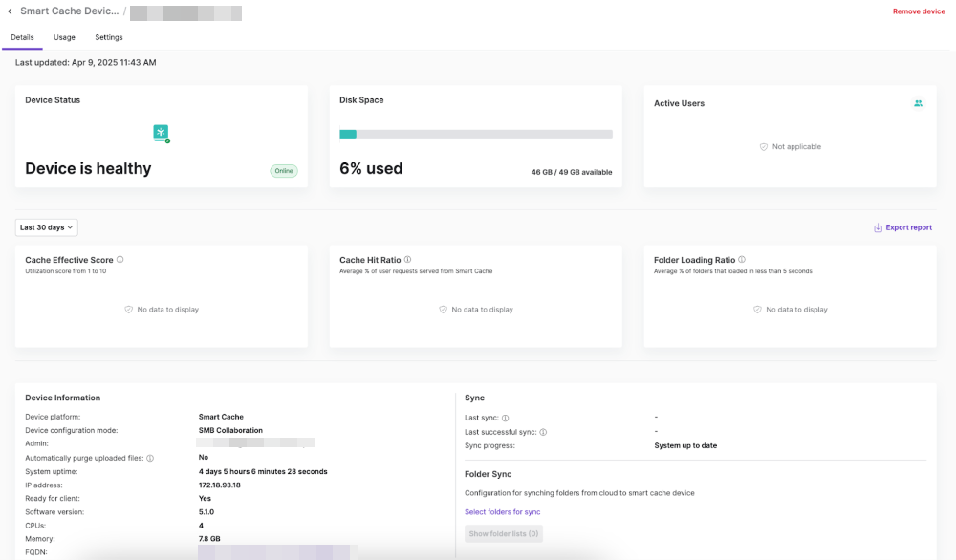Click the Active Users people icon

[x=918, y=103]
